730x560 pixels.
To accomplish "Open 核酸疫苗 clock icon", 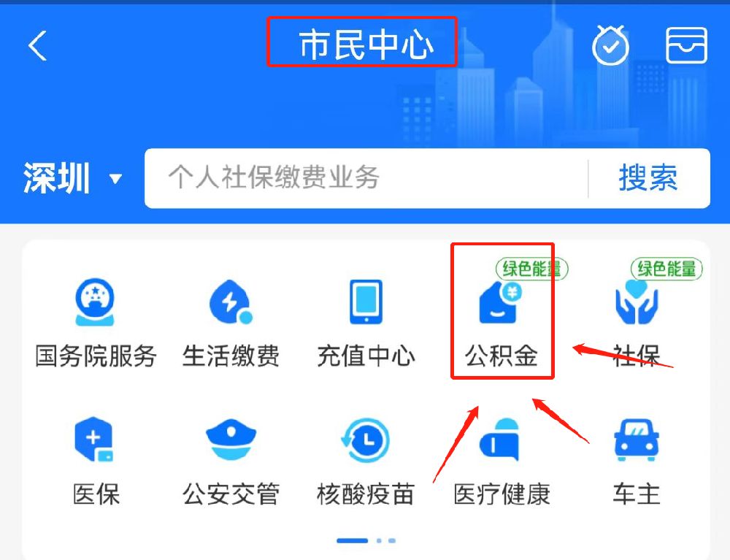I will (x=366, y=440).
